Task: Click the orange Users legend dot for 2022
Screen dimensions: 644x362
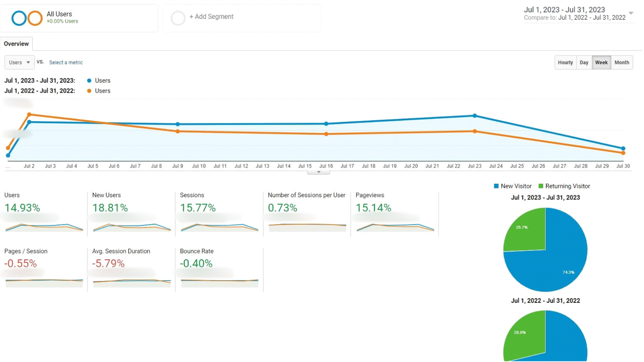Action: tap(89, 91)
